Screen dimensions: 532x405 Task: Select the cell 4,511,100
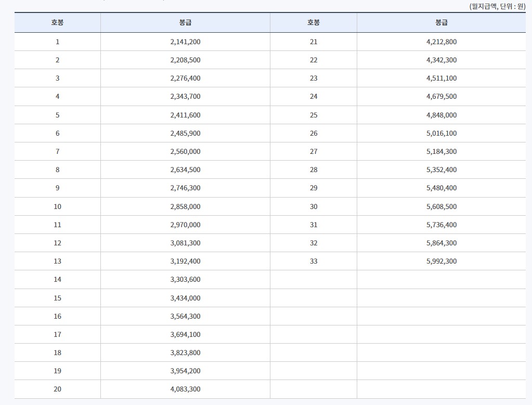[442, 79]
